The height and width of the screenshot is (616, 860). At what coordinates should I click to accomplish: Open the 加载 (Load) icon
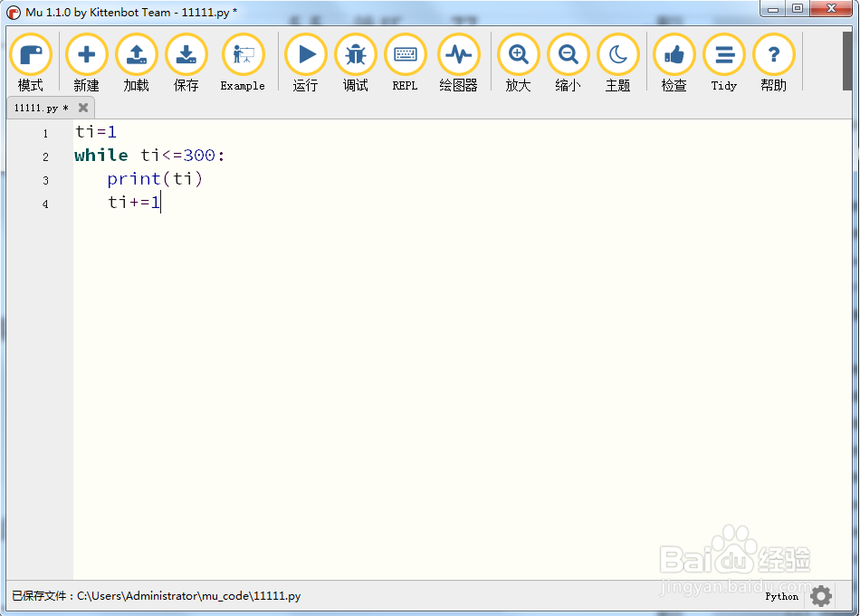(x=136, y=54)
